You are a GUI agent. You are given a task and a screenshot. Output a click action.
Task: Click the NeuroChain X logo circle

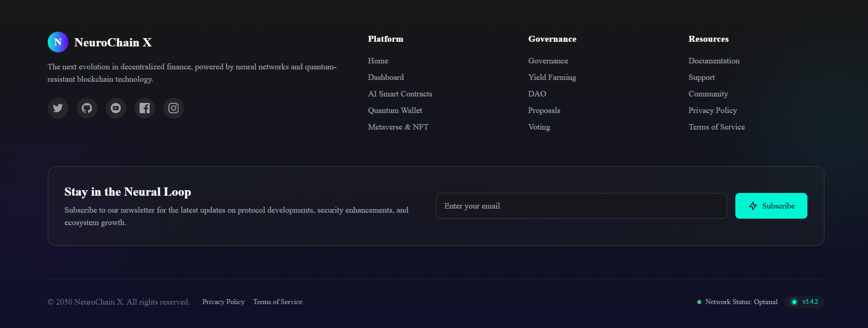[x=58, y=42]
